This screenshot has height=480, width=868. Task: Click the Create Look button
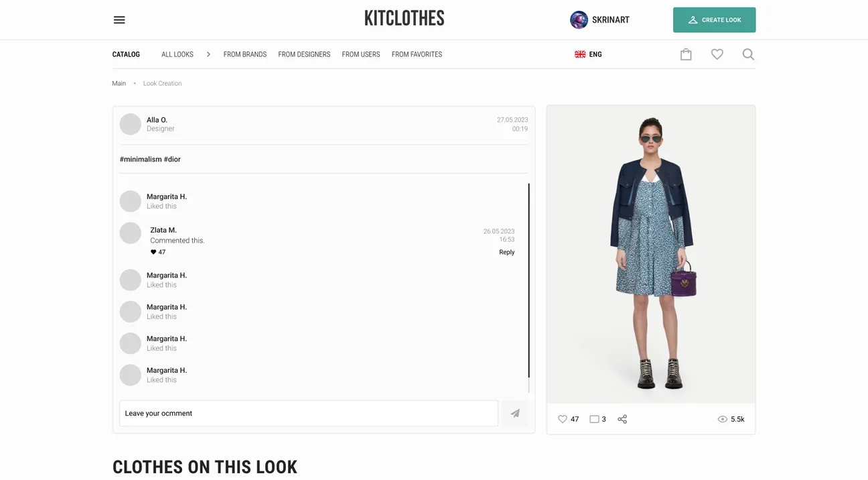714,20
